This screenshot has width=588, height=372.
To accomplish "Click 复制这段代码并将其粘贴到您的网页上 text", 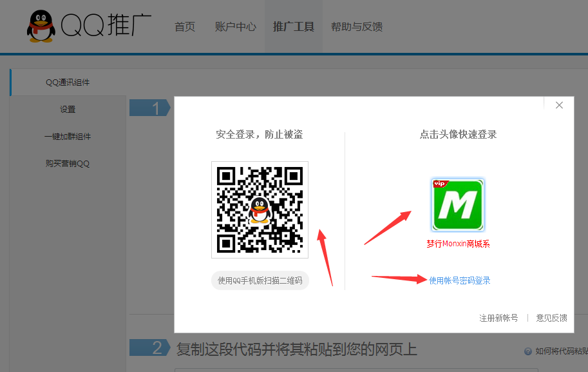I will click(x=297, y=349).
